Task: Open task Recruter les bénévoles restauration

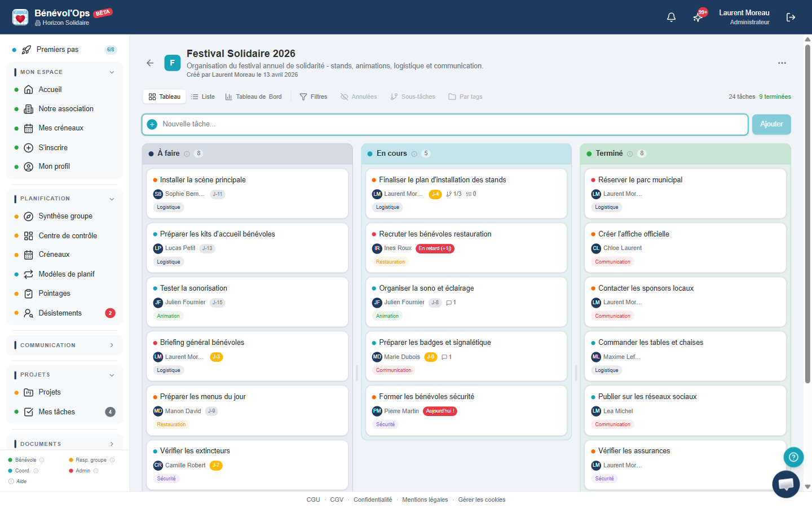Action: (x=466, y=248)
